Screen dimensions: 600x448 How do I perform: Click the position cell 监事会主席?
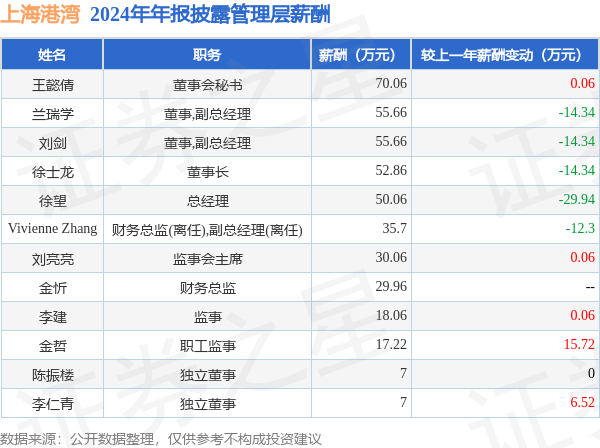pos(207,259)
